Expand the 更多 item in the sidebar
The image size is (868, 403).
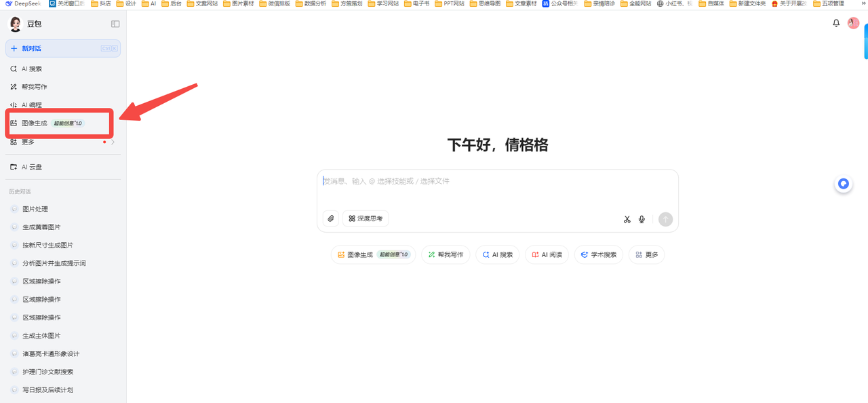pyautogui.click(x=62, y=142)
